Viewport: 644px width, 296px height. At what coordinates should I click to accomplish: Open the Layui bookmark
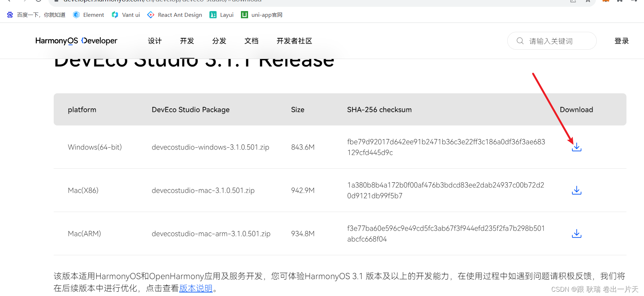[222, 15]
